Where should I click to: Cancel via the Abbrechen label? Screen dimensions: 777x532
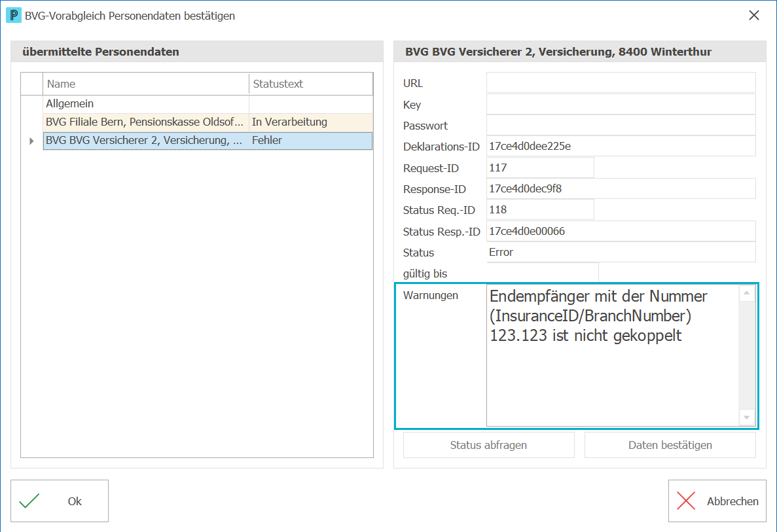pyautogui.click(x=732, y=501)
